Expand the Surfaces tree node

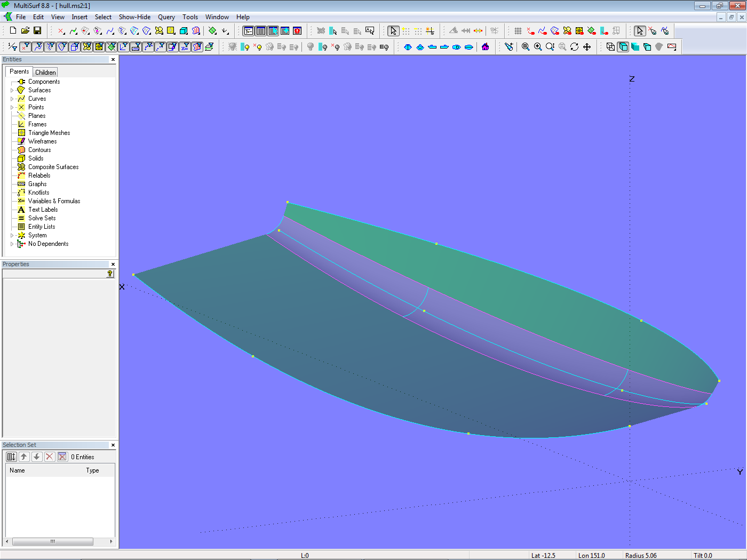tap(12, 91)
